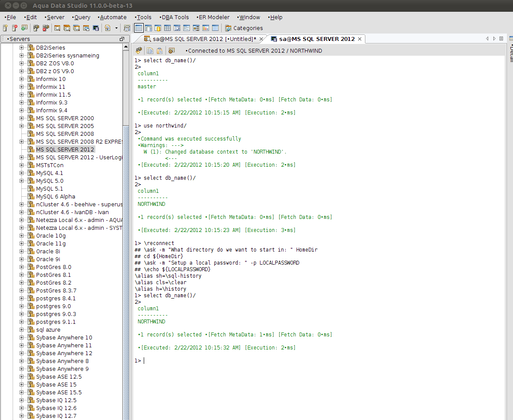Expand the PostGres 8.0 server node
Screen dimensions: 513x420
(21, 267)
